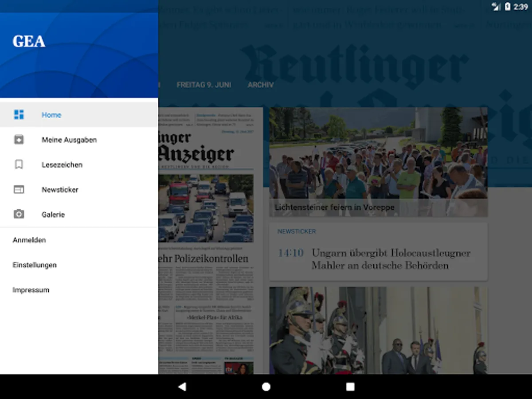Open Lichtensteiner feiern in Voreppe article
Viewport: 532px width, 399px height.
pyautogui.click(x=378, y=162)
